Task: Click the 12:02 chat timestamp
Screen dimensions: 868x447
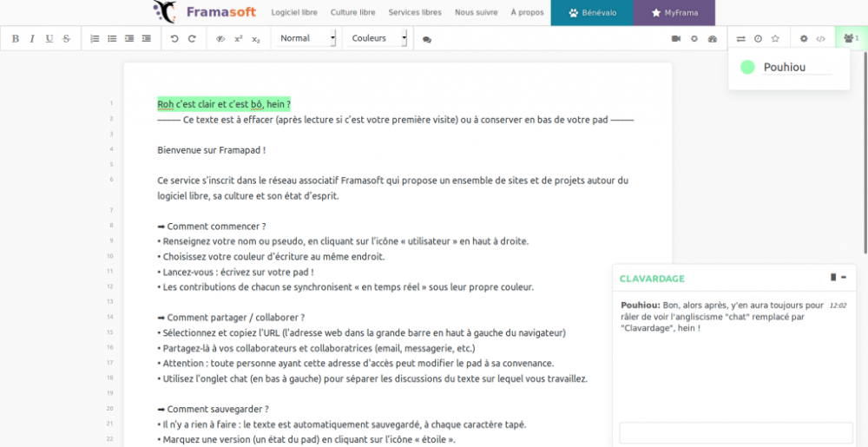Action: click(838, 306)
